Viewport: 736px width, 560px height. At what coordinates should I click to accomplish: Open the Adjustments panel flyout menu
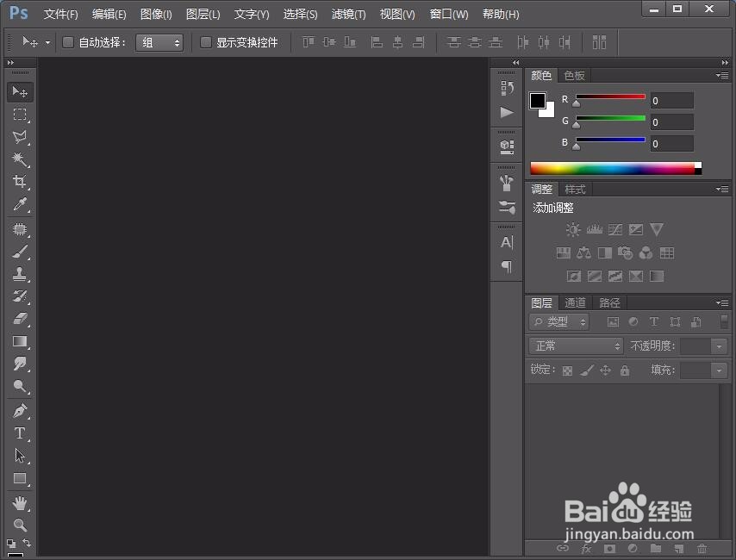pos(722,189)
